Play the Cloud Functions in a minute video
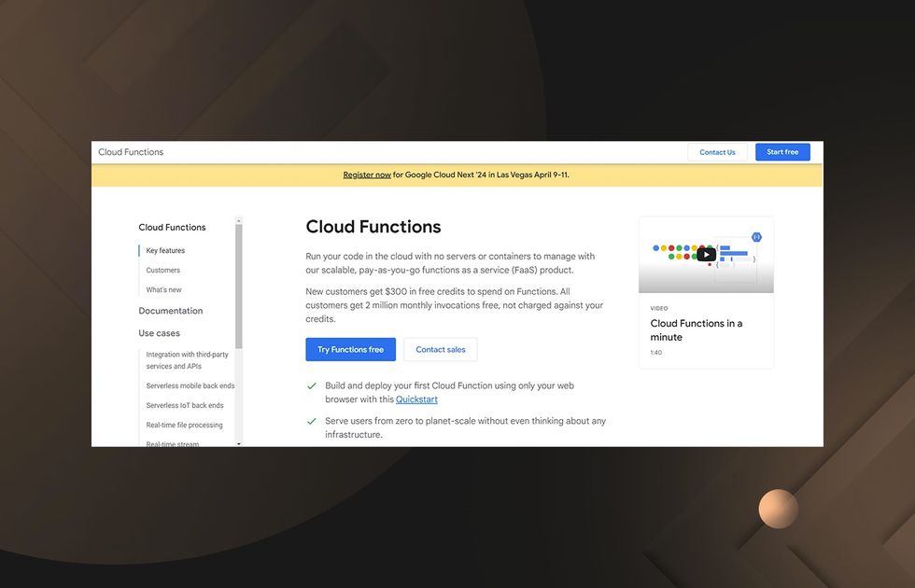The image size is (915, 588). pos(706,254)
